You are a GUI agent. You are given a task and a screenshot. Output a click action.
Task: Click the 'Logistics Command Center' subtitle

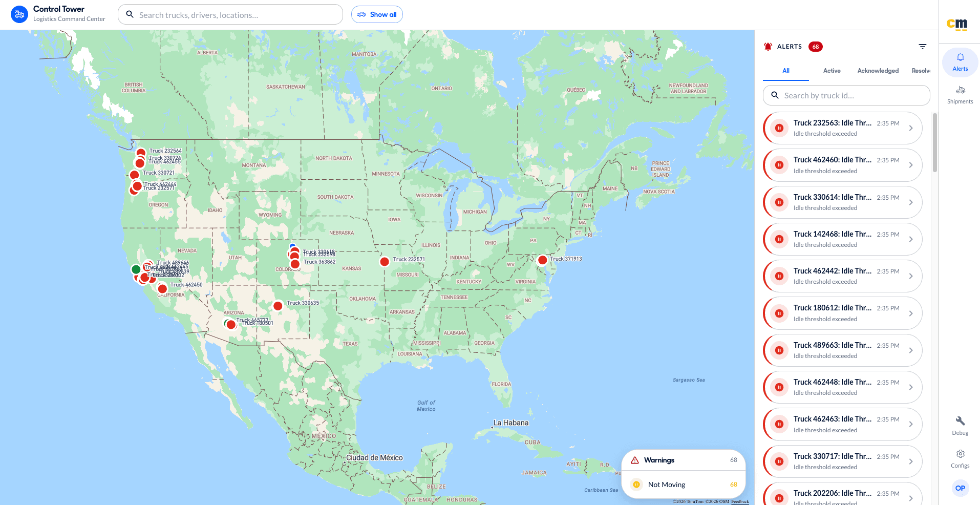coord(69,19)
